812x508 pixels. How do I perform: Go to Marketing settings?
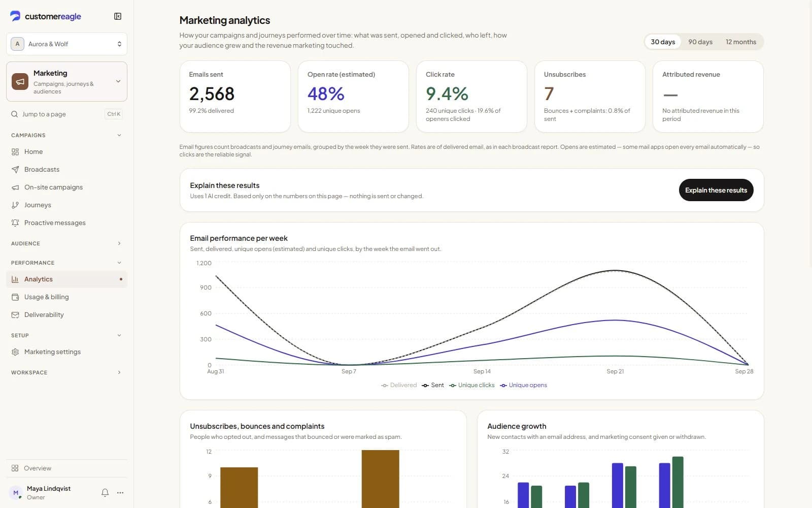pyautogui.click(x=66, y=352)
